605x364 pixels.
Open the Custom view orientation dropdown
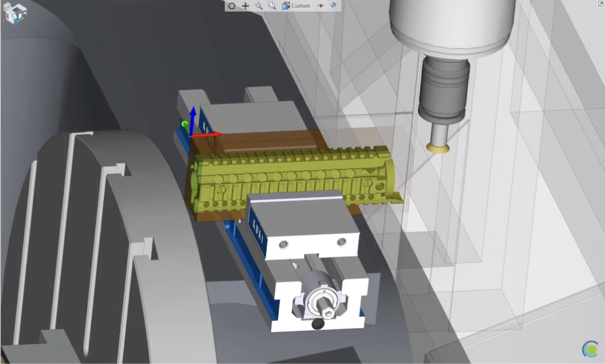[296, 6]
